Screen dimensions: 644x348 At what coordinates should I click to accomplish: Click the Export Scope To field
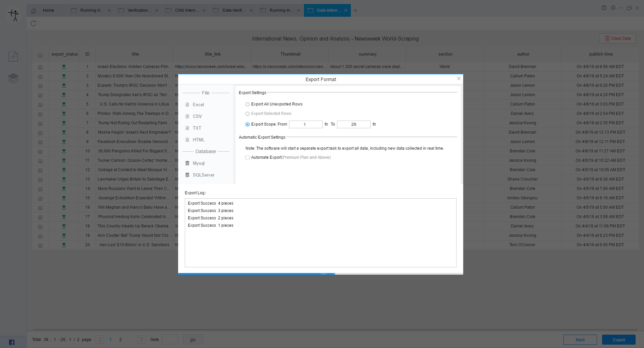coord(354,124)
